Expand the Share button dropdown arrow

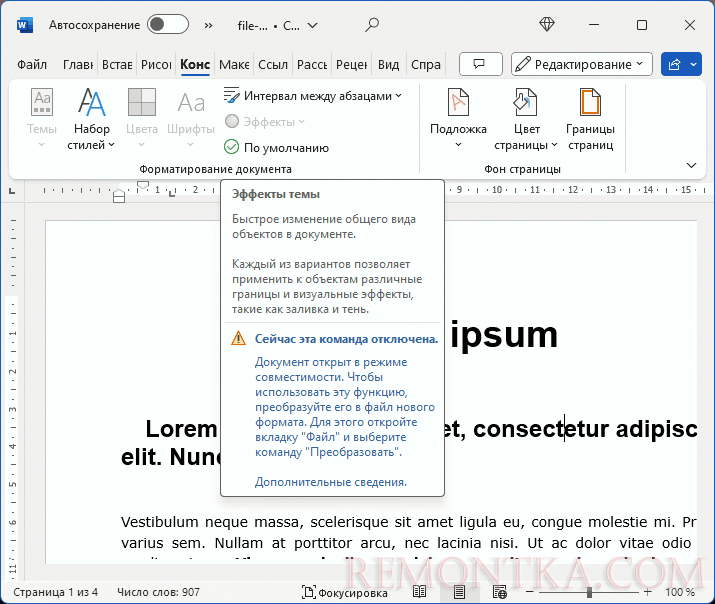(694, 64)
